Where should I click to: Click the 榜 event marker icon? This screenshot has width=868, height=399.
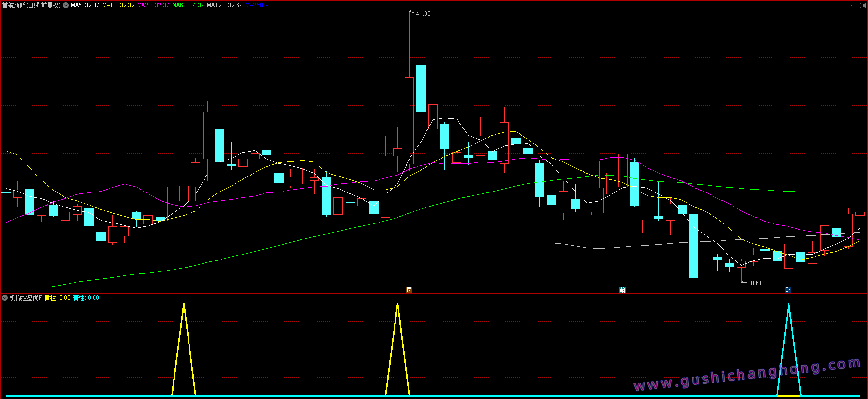(x=409, y=290)
